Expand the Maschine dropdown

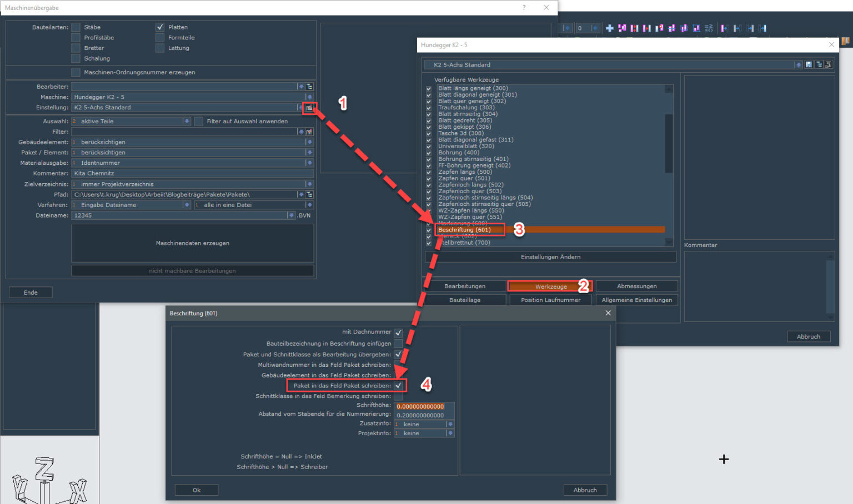[x=309, y=97]
